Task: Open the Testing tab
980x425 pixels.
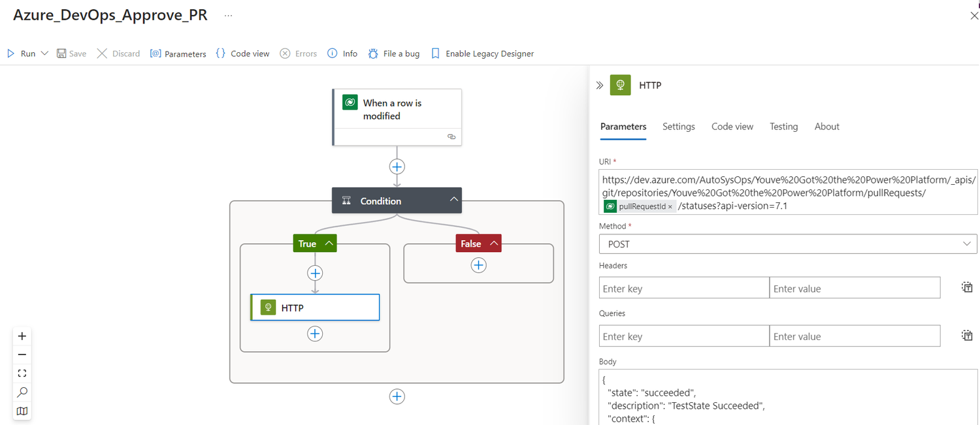Action: coord(784,126)
